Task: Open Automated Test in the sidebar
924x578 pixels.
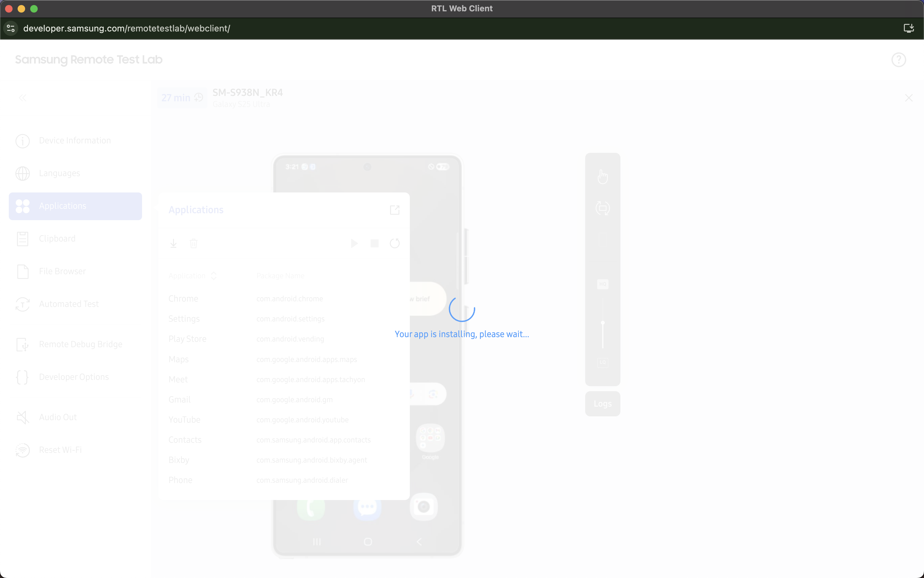Action: (x=75, y=304)
